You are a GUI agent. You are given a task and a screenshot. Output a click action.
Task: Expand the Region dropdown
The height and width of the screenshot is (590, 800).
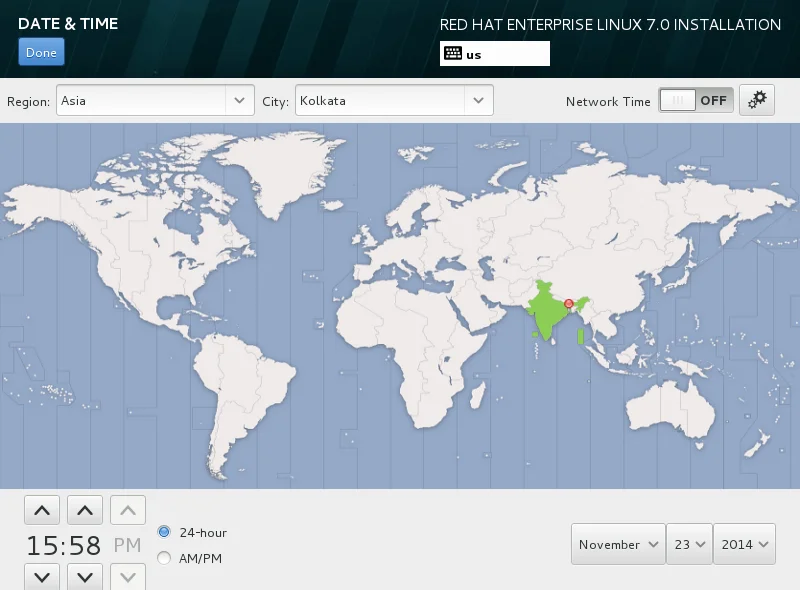(155, 100)
